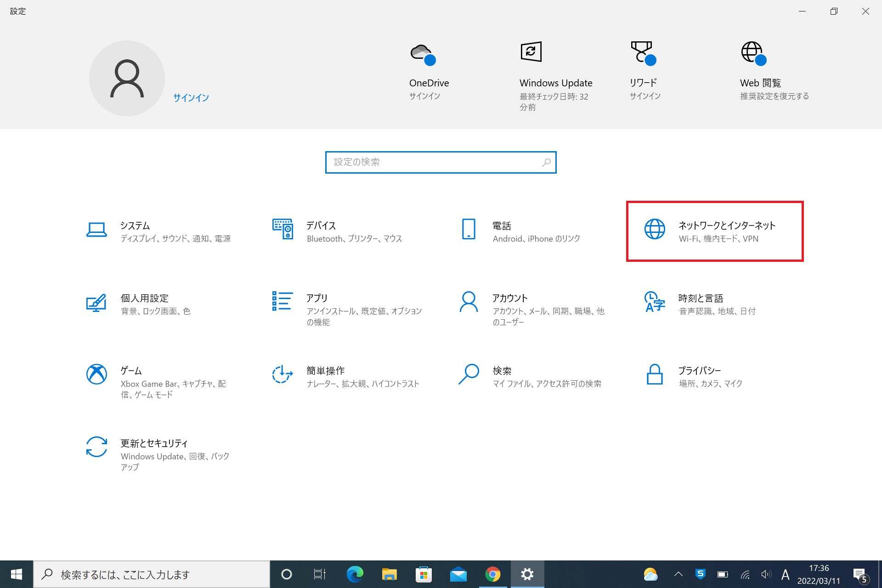Open the デバイス category title
This screenshot has width=882, height=588.
(x=321, y=226)
